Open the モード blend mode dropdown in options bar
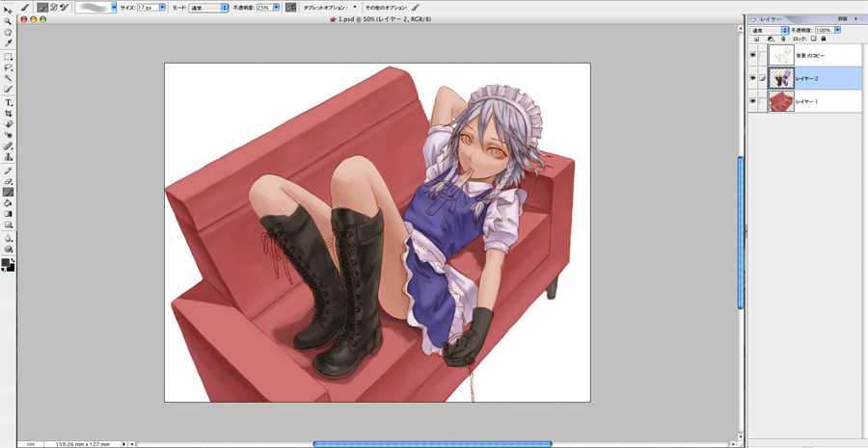Image resolution: width=868 pixels, height=448 pixels. [x=208, y=8]
